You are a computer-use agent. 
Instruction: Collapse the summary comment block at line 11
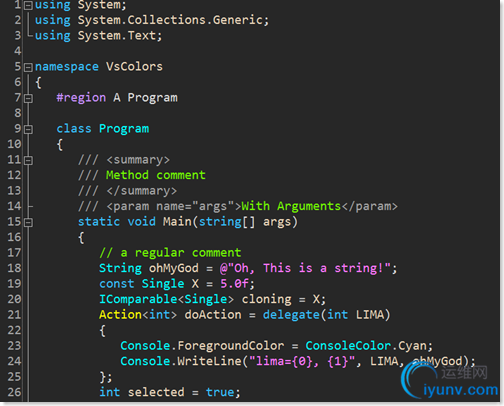tap(29, 161)
